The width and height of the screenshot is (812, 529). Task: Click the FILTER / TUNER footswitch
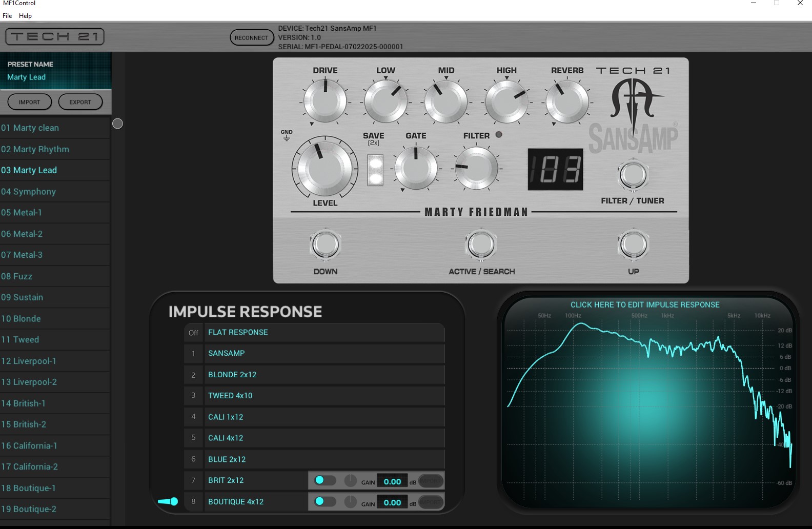633,175
